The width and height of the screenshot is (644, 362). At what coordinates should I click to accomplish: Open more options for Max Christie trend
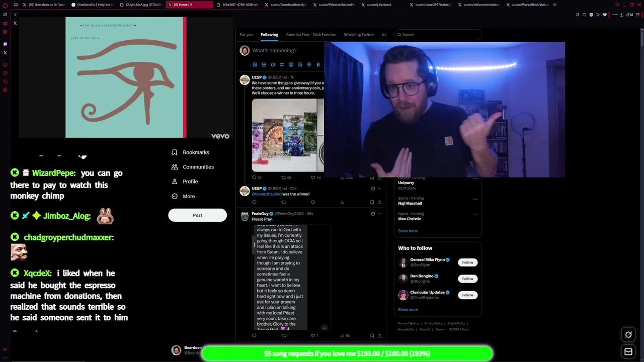click(475, 214)
